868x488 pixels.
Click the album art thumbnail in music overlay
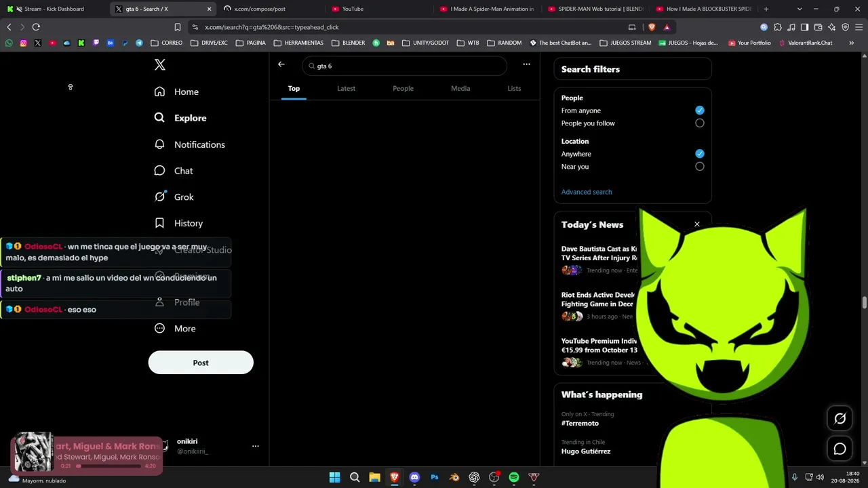[33, 452]
